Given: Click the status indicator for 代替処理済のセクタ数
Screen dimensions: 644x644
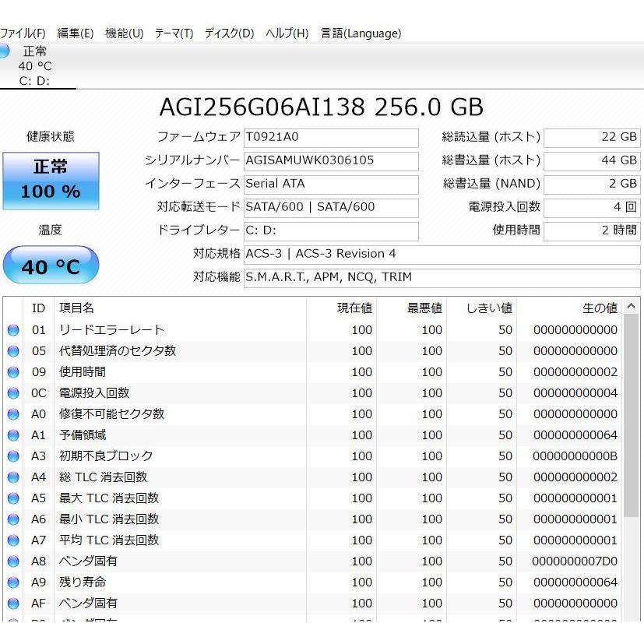Looking at the screenshot, I should click(x=12, y=350).
